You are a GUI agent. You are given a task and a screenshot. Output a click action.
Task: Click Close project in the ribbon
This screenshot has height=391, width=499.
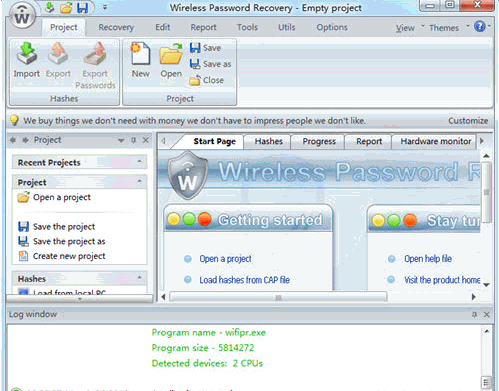[x=207, y=80]
